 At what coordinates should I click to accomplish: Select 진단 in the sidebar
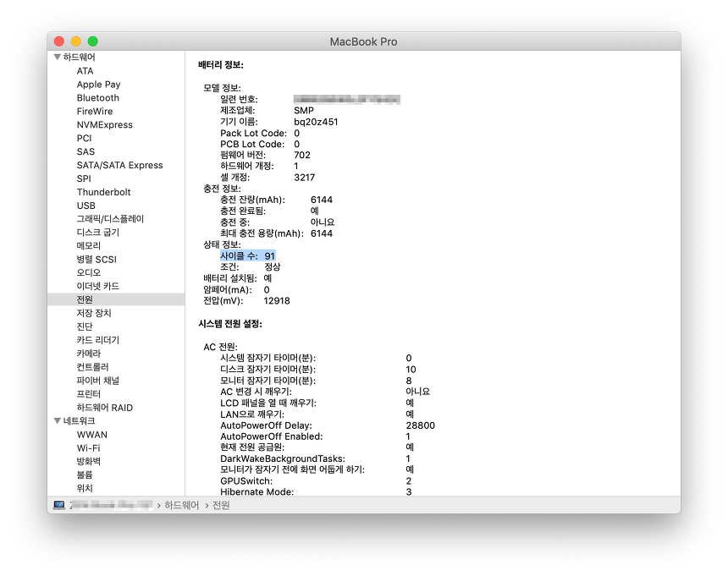85,326
